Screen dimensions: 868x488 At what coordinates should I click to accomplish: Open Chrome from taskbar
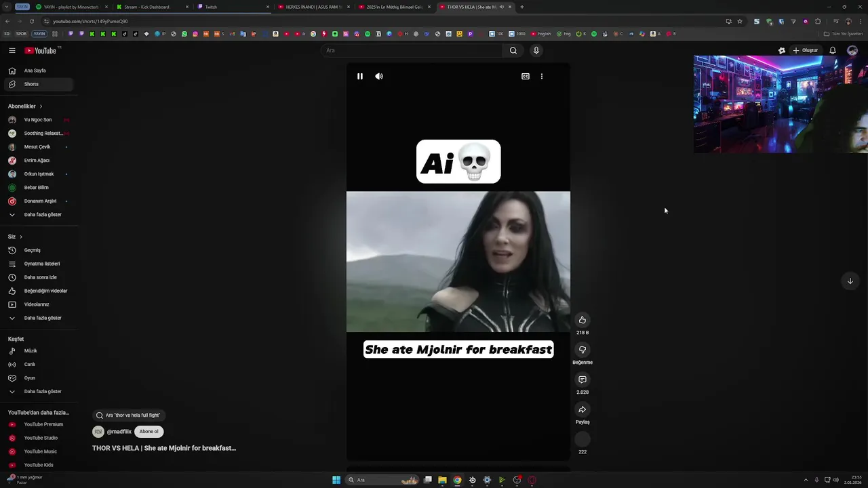457,480
